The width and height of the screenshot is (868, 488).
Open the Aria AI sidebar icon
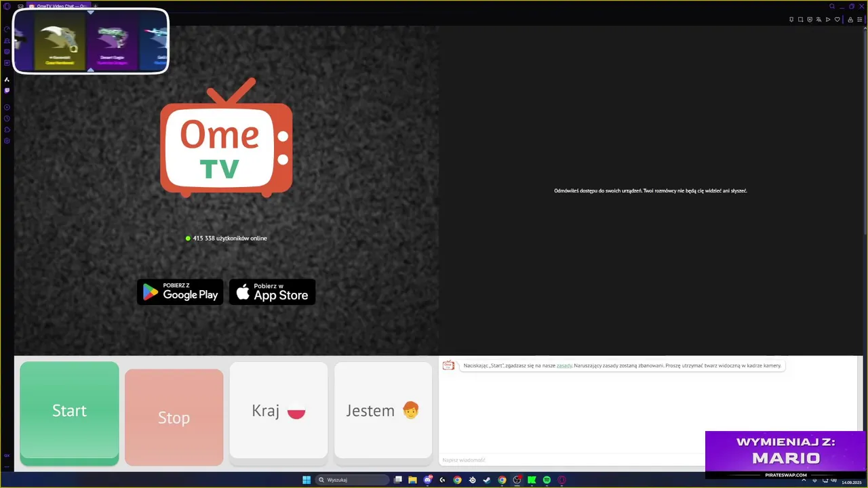click(x=7, y=79)
